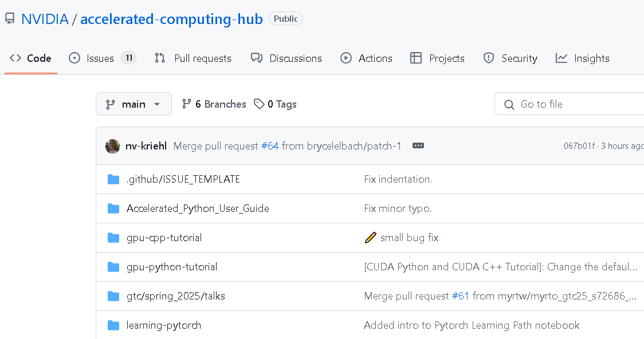This screenshot has height=339, width=644.
Task: Open the Issues tab
Action: [100, 58]
